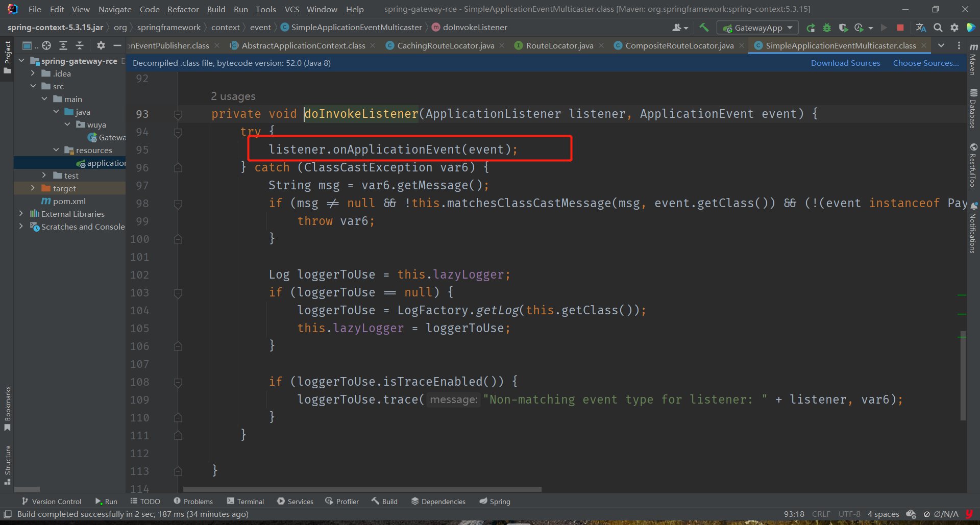This screenshot has height=525, width=980.
Task: Collapse the resources folder
Action: (x=56, y=150)
